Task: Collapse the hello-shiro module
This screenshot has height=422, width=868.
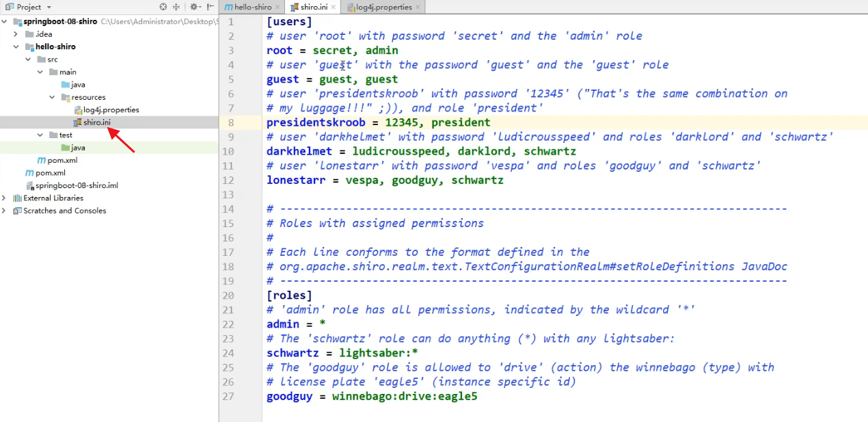Action: click(x=16, y=47)
